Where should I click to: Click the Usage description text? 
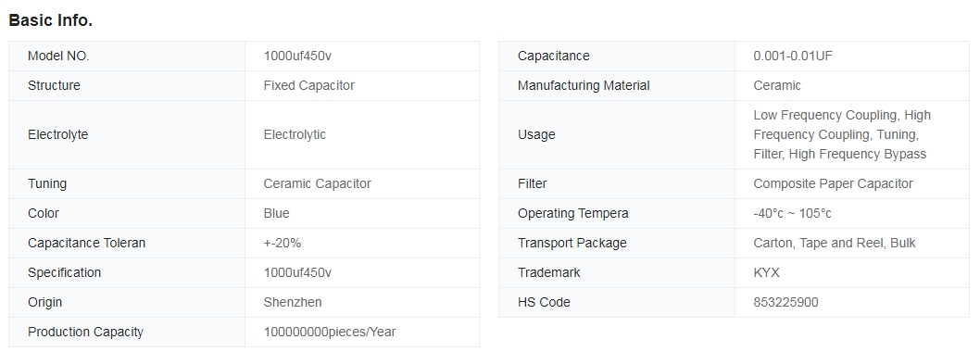coord(842,134)
